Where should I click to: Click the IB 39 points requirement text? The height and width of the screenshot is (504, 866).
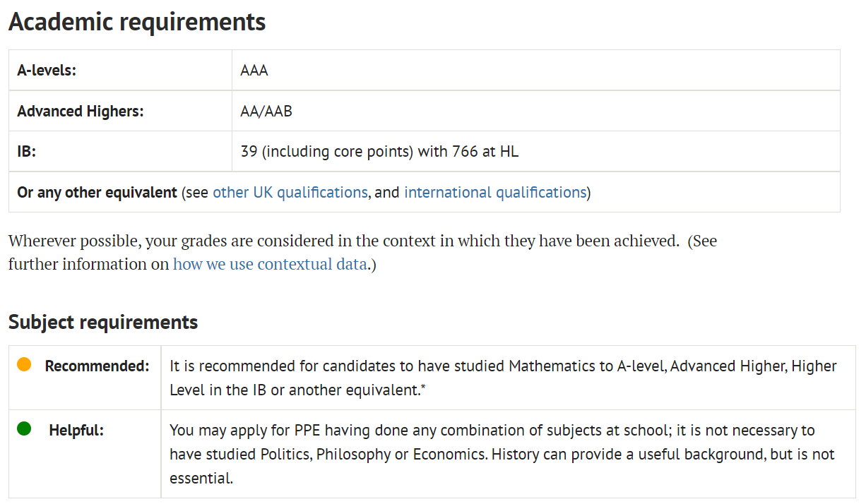click(x=379, y=152)
